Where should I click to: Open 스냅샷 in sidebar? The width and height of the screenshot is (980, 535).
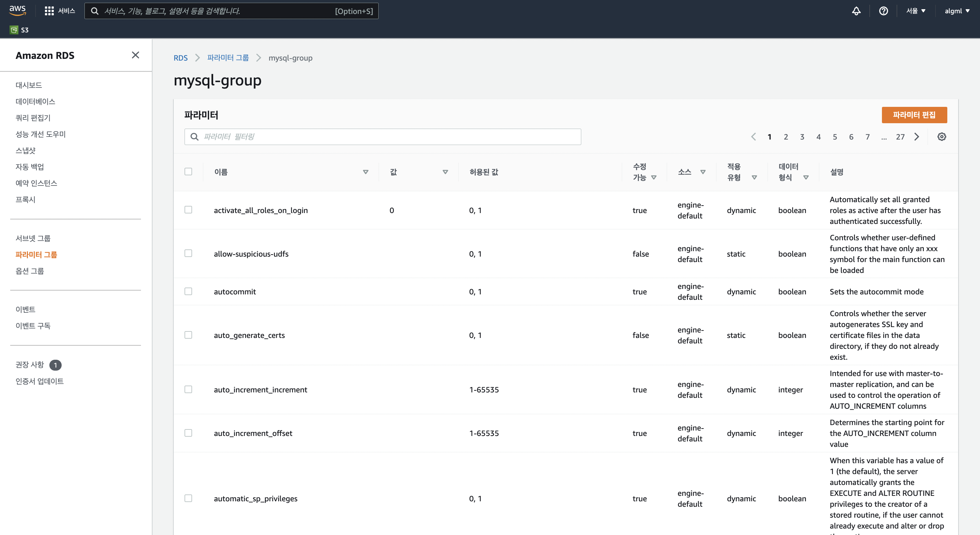click(26, 150)
